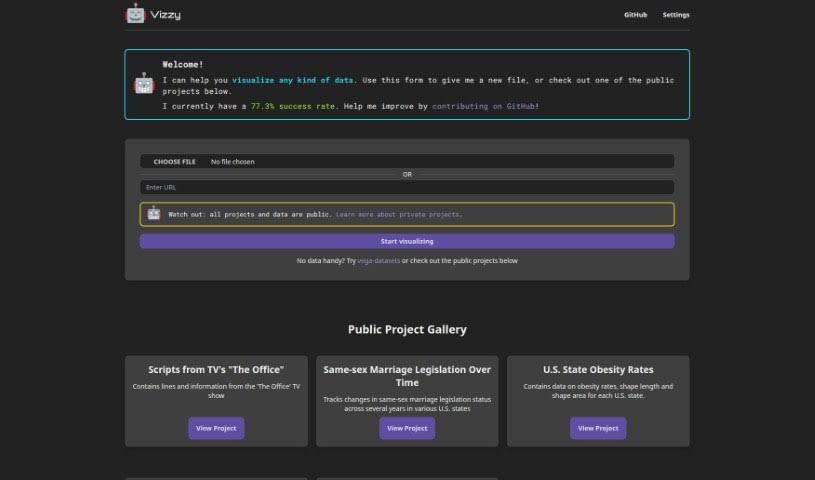This screenshot has height=480, width=815.
Task: Click the 'No file chosen' text
Action: click(232, 162)
